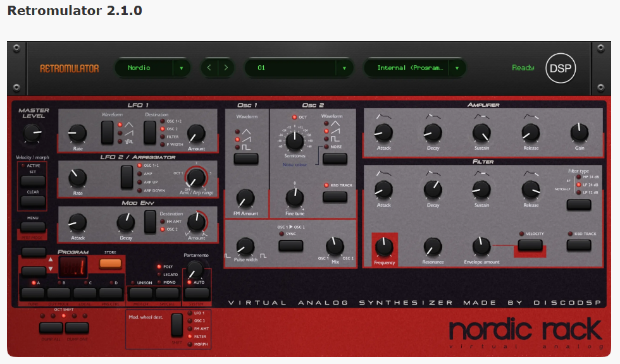The height and width of the screenshot is (364, 620).
Task: Click the red Program number display
Action: coord(73,267)
